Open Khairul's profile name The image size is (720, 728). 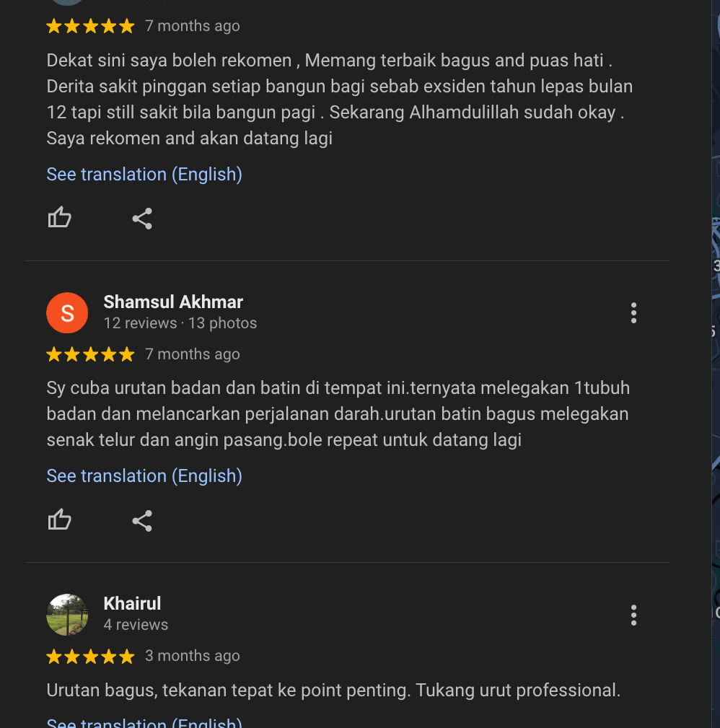pos(132,604)
